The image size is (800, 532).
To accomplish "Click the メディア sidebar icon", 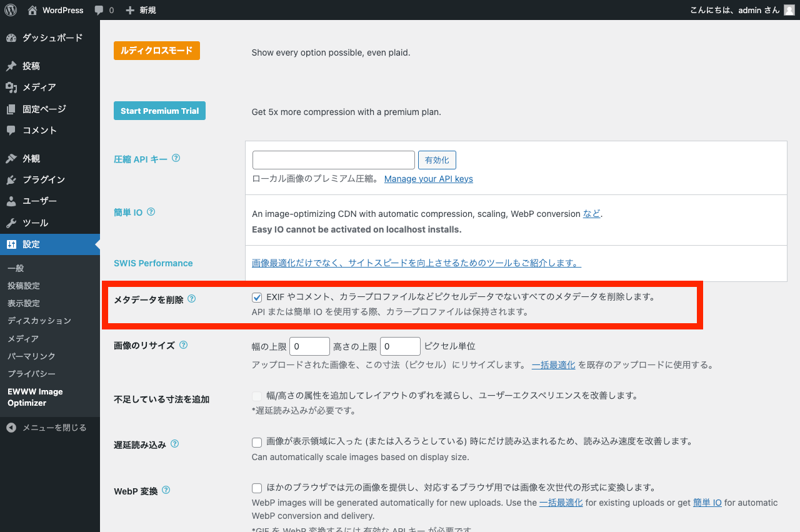I will 11,88.
